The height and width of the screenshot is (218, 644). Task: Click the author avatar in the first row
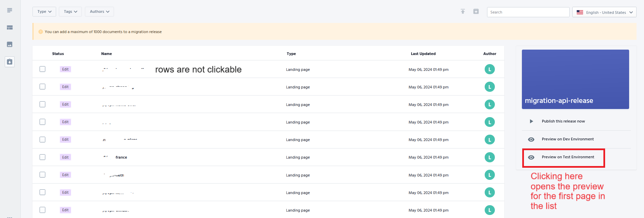coord(489,70)
